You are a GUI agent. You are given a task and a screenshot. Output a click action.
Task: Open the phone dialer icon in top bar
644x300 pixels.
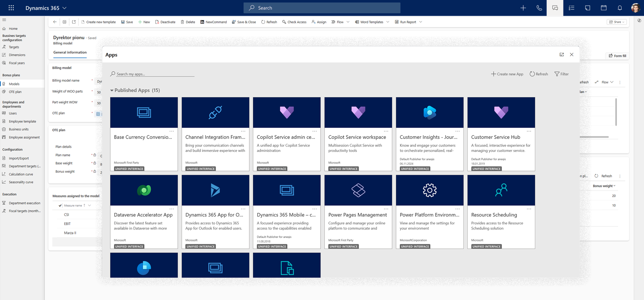pos(539,8)
